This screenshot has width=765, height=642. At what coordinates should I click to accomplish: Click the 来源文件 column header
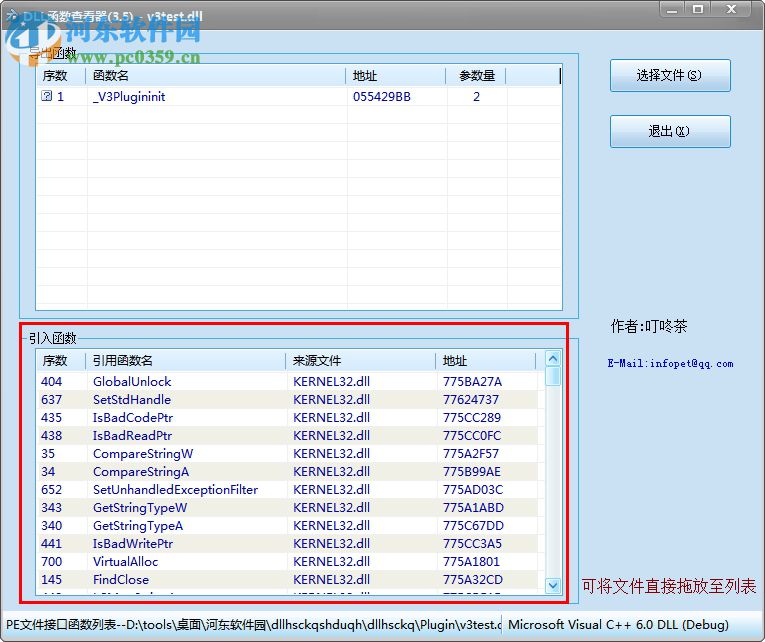point(361,361)
